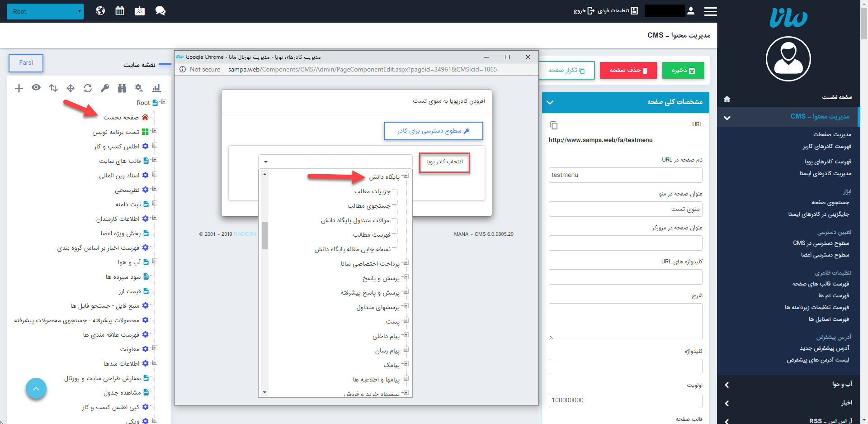Click the refresh icon in sitemap toolbar
This screenshot has width=868, height=424.
(x=88, y=88)
